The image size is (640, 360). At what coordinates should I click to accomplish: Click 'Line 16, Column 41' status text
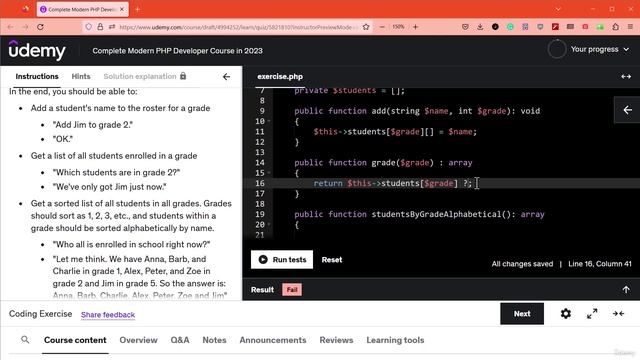[600, 264]
